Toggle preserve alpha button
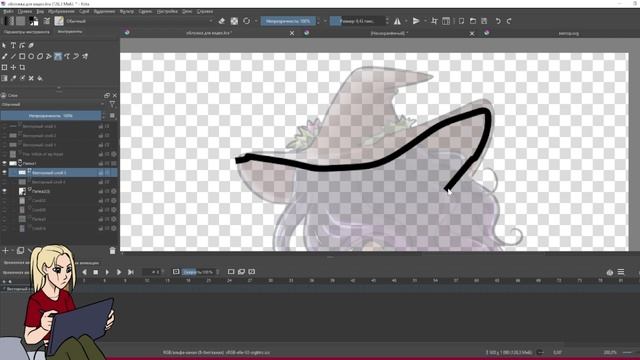The image size is (640, 360). (234, 21)
